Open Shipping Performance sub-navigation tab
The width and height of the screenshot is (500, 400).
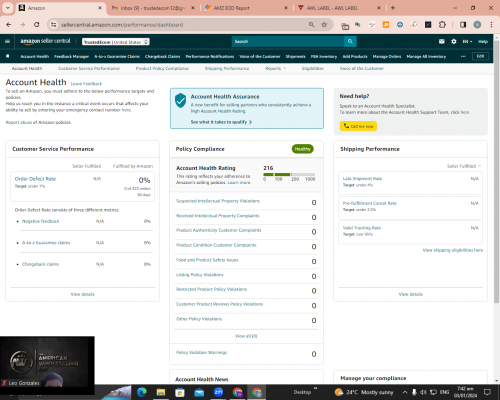point(227,68)
